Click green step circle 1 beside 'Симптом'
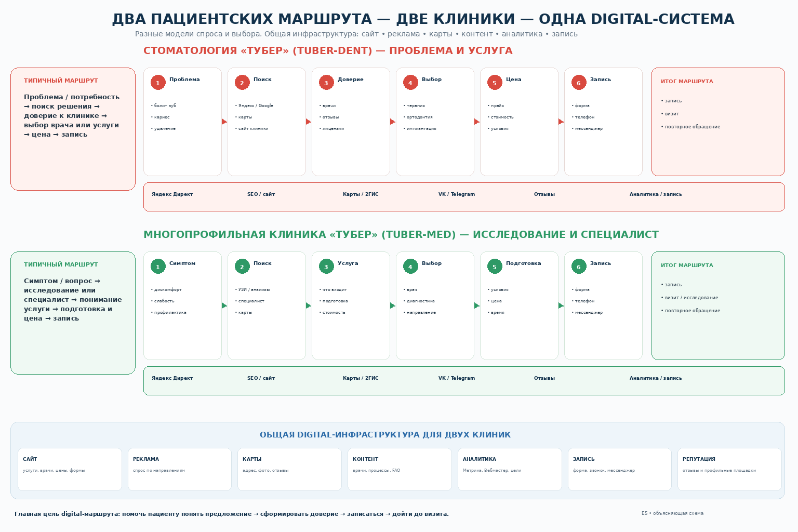The width and height of the screenshot is (798, 532). [158, 267]
